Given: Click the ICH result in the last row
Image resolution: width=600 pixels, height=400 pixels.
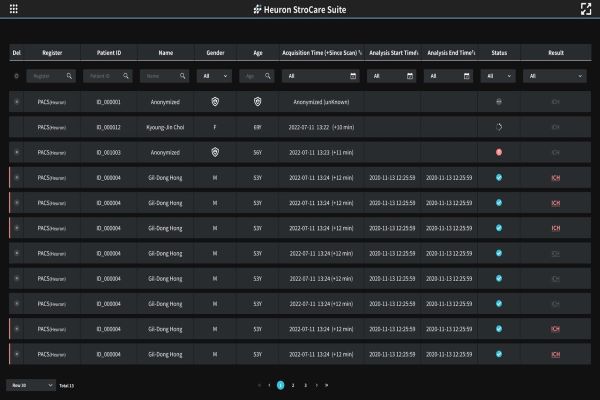Looking at the screenshot, I should click(555, 353).
